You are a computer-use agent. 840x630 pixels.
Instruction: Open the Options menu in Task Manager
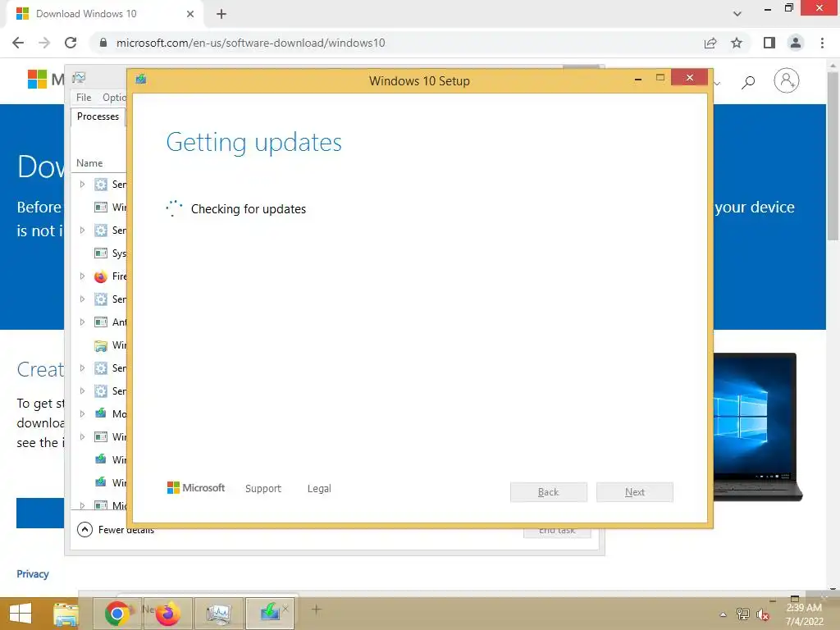point(114,98)
